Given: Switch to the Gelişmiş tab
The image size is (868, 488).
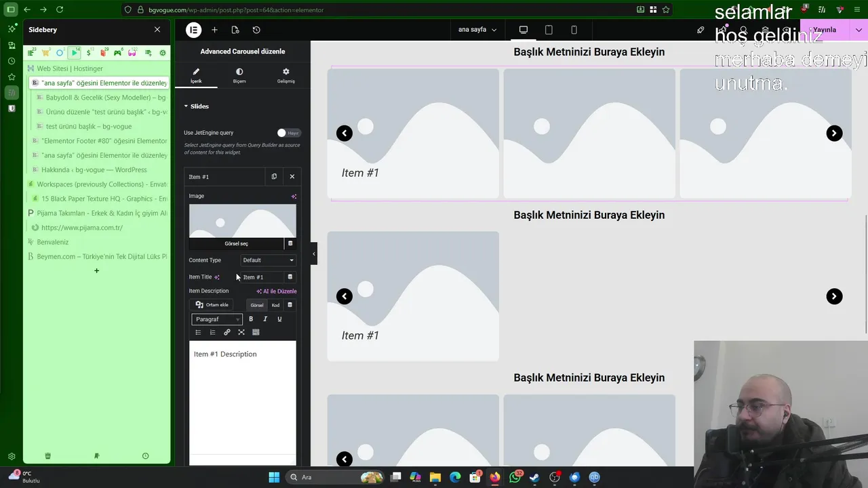Looking at the screenshot, I should pos(285,75).
